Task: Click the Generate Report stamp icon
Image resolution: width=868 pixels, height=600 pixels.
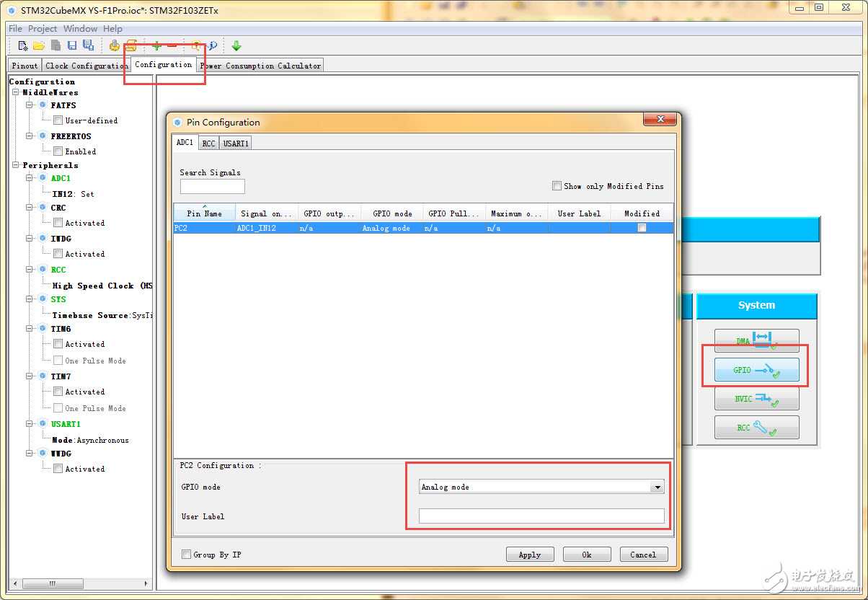Action: click(x=114, y=45)
